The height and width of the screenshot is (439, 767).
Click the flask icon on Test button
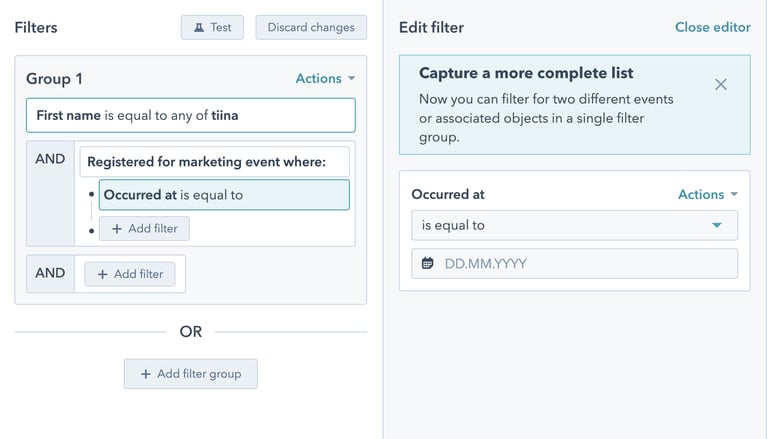pyautogui.click(x=197, y=28)
